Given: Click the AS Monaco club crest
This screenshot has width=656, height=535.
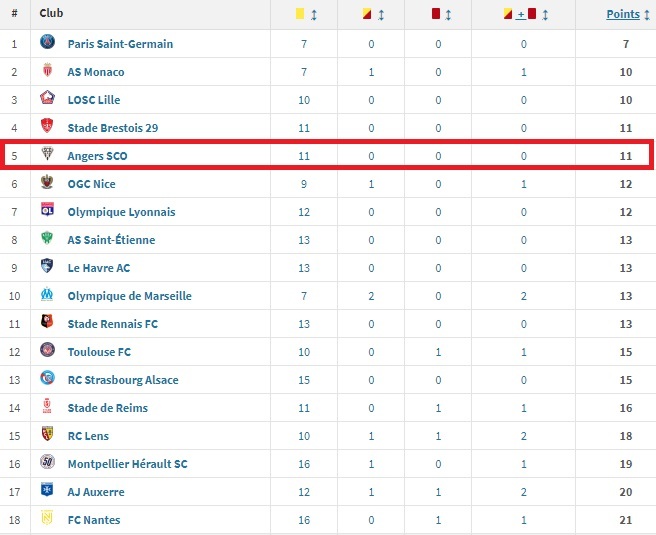Looking at the screenshot, I should click(47, 71).
